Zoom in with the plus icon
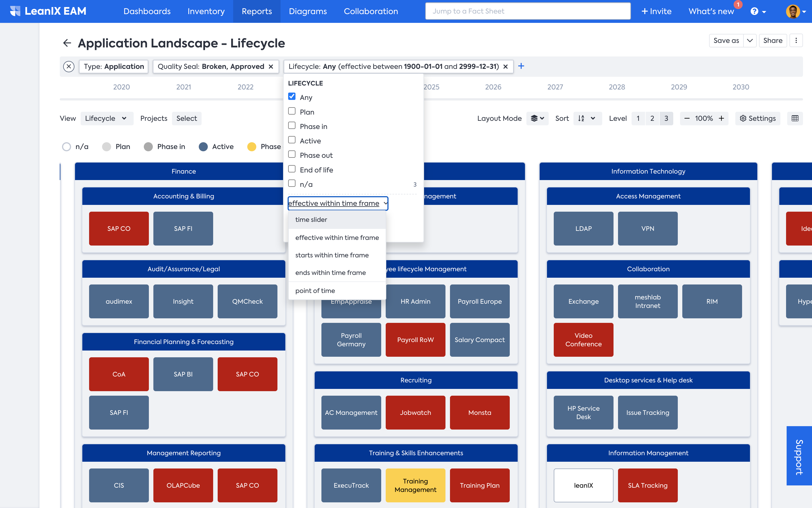 (x=721, y=118)
